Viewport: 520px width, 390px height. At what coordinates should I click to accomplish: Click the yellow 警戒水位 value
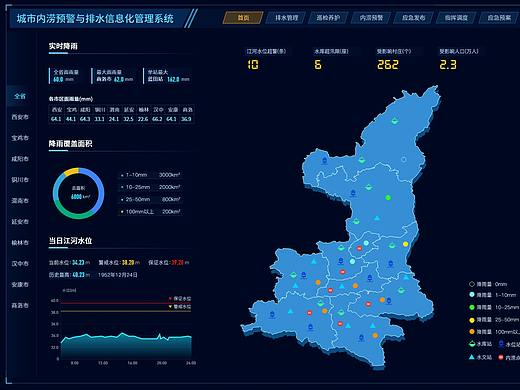pyautogui.click(x=128, y=263)
